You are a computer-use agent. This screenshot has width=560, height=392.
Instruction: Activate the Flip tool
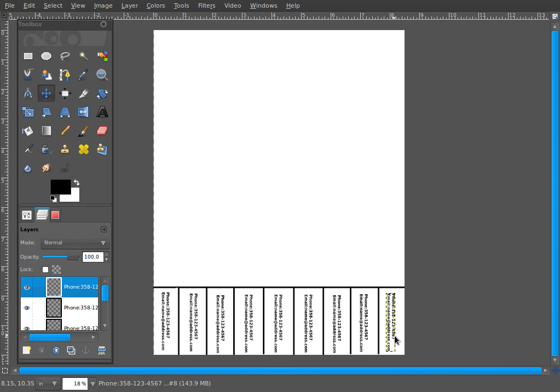(x=84, y=112)
